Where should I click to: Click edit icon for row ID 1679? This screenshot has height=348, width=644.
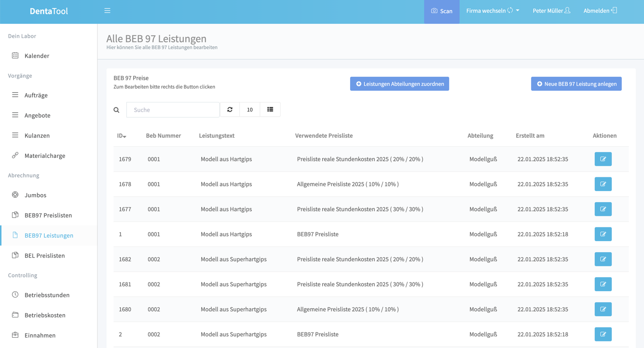[x=603, y=159]
